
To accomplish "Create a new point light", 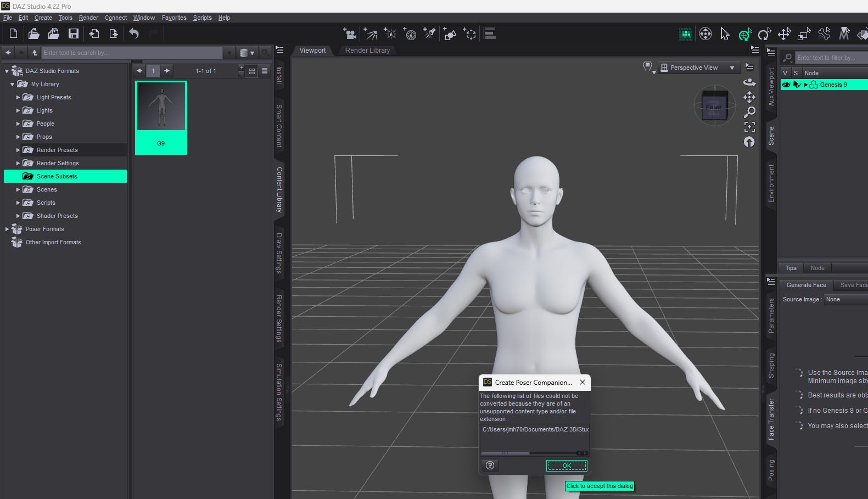I will tap(390, 34).
